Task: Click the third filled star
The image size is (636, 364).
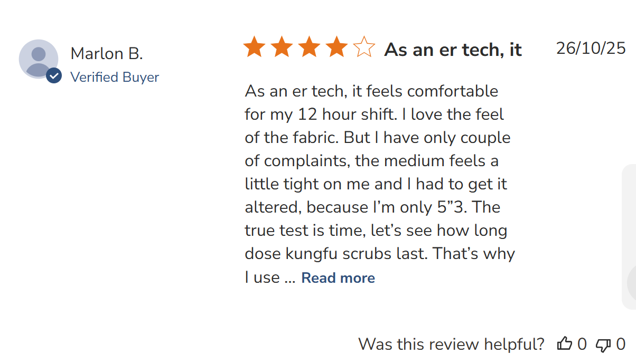Action: click(x=309, y=47)
